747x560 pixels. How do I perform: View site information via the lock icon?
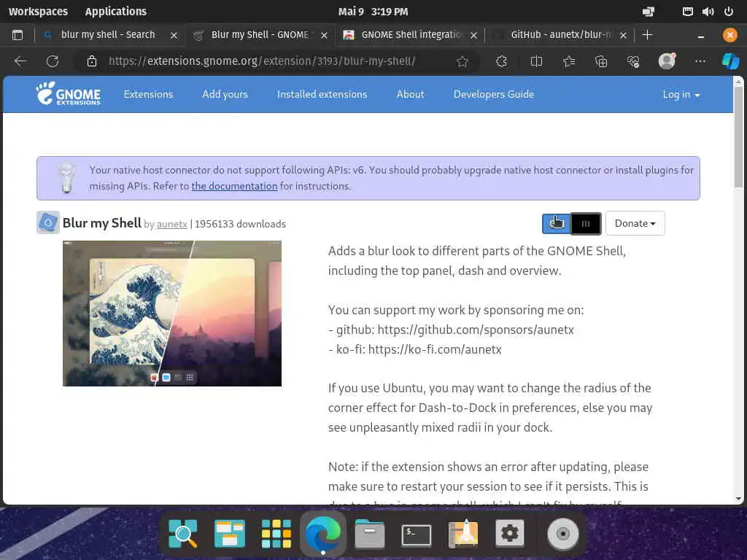tap(91, 61)
